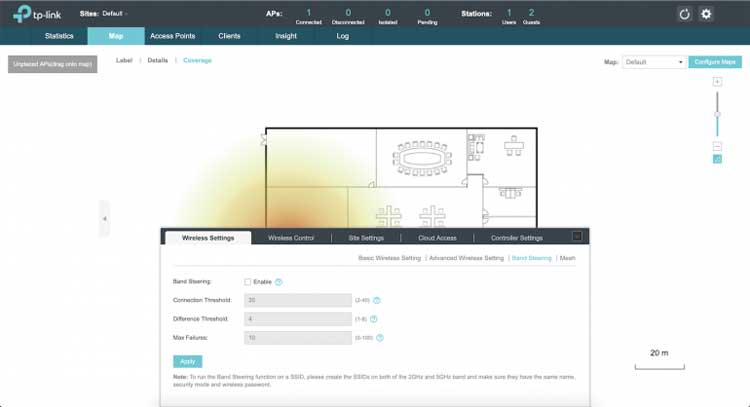Viewport: 750px width, 407px height.
Task: Expand the collapsed left side panel arrow
Action: coord(104,218)
